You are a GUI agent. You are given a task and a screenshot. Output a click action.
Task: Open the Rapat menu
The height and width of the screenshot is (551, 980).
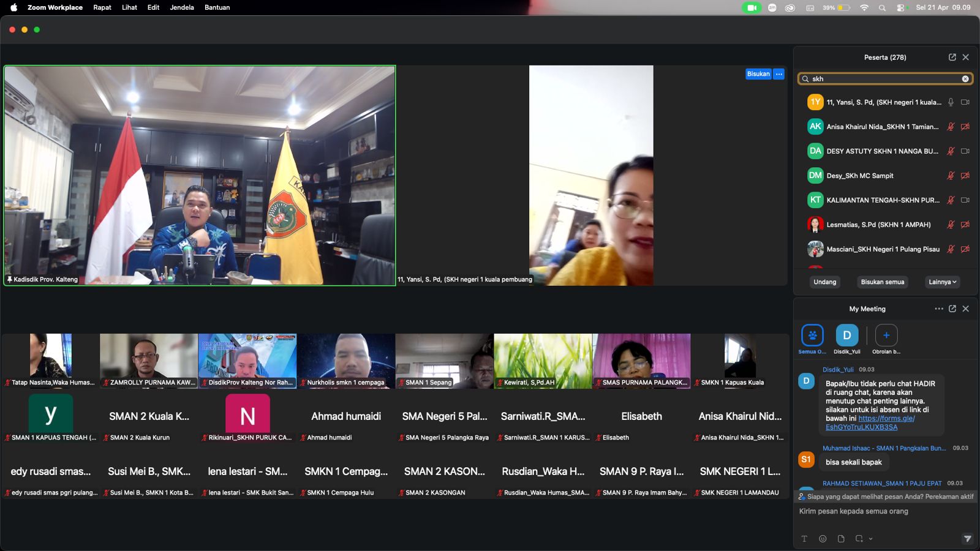pos(102,7)
